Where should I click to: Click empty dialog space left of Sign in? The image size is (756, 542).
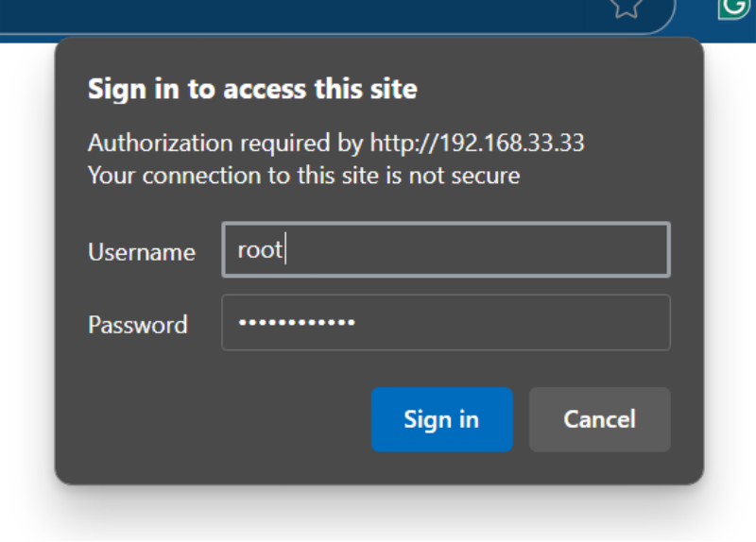212,419
